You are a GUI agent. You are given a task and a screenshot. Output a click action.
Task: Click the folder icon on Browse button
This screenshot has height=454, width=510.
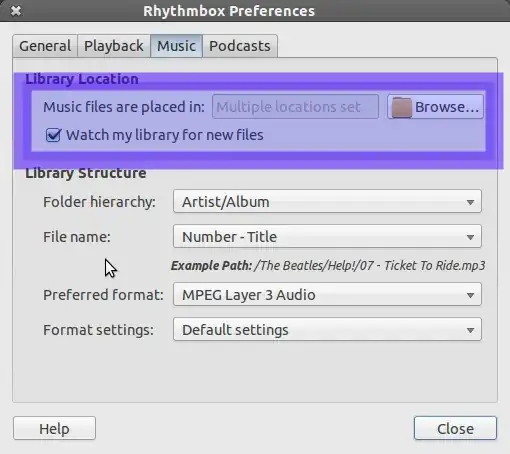402,107
